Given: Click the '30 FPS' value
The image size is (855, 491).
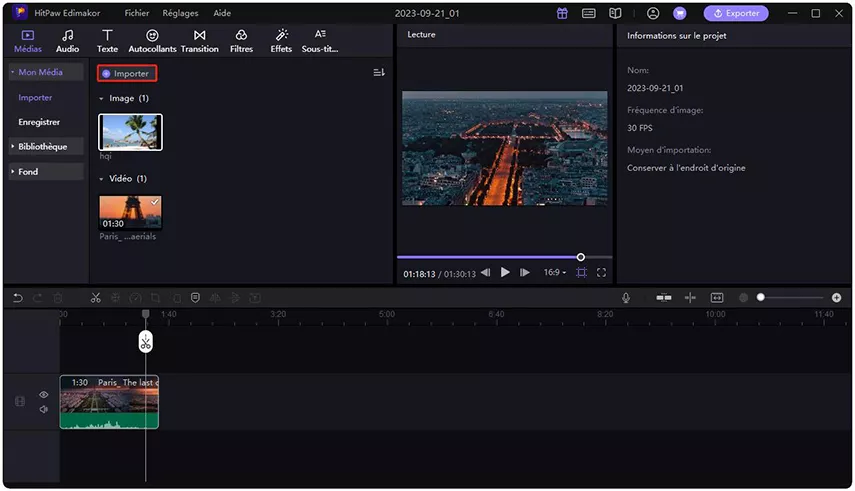Looking at the screenshot, I should (x=640, y=128).
